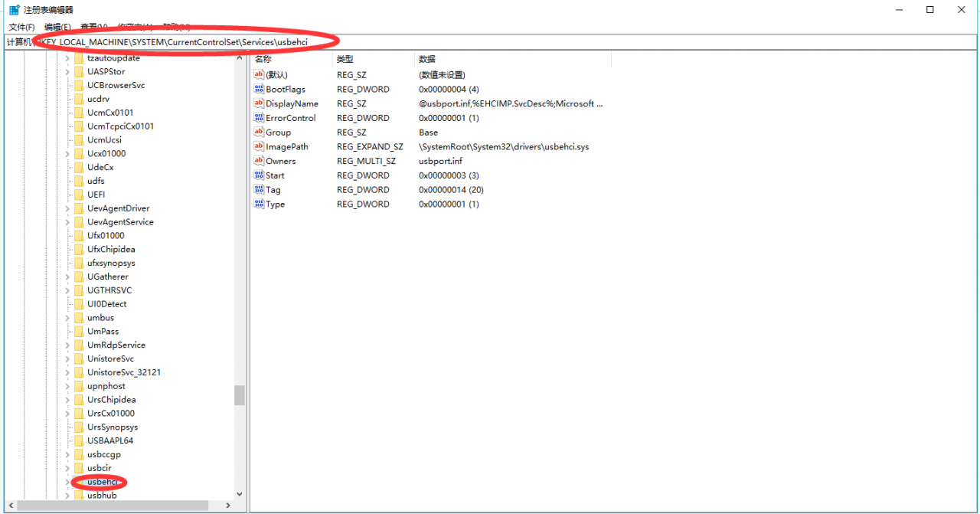Click the UI0Detect folder icon
The height and width of the screenshot is (514, 980).
click(x=77, y=304)
